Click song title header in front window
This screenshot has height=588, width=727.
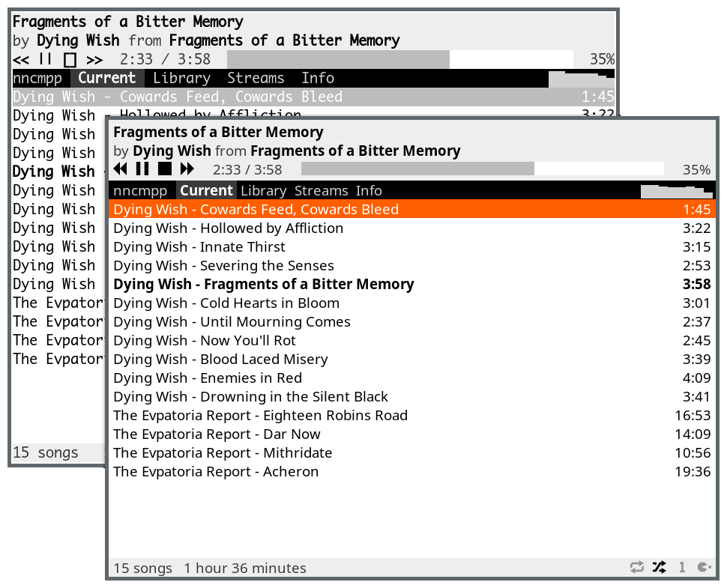pyautogui.click(x=218, y=132)
